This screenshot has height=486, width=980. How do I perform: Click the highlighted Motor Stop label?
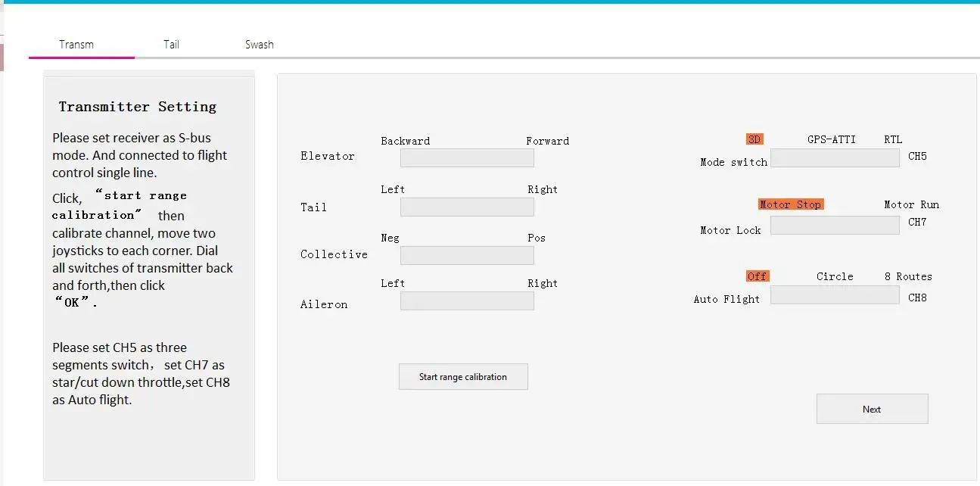(790, 204)
